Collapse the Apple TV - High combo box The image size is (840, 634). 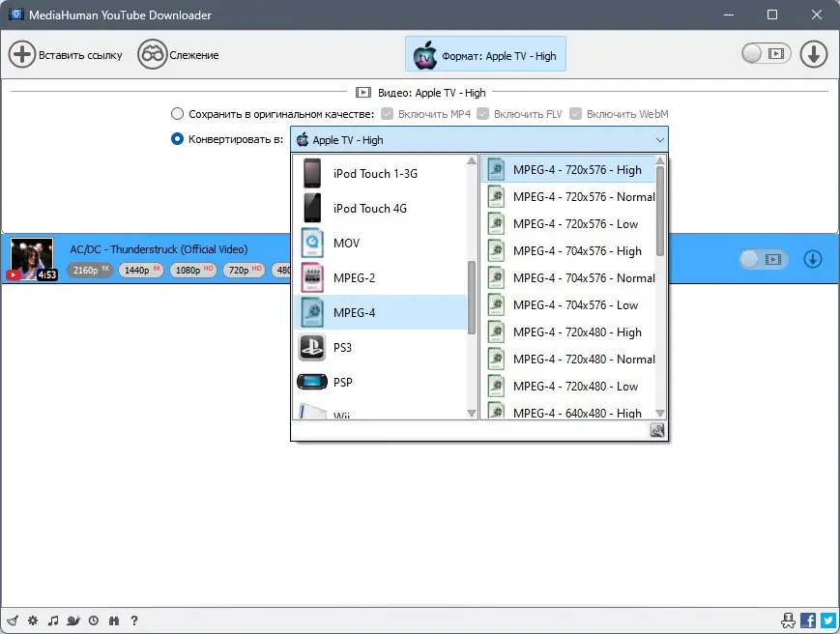(x=478, y=140)
